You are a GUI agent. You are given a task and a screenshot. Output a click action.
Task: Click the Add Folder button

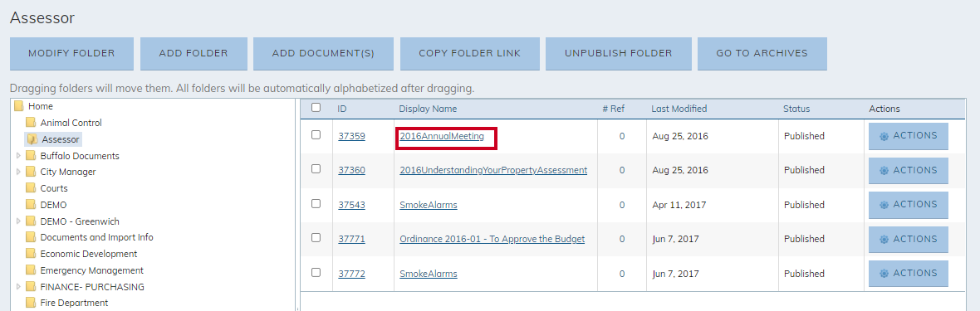pos(194,54)
